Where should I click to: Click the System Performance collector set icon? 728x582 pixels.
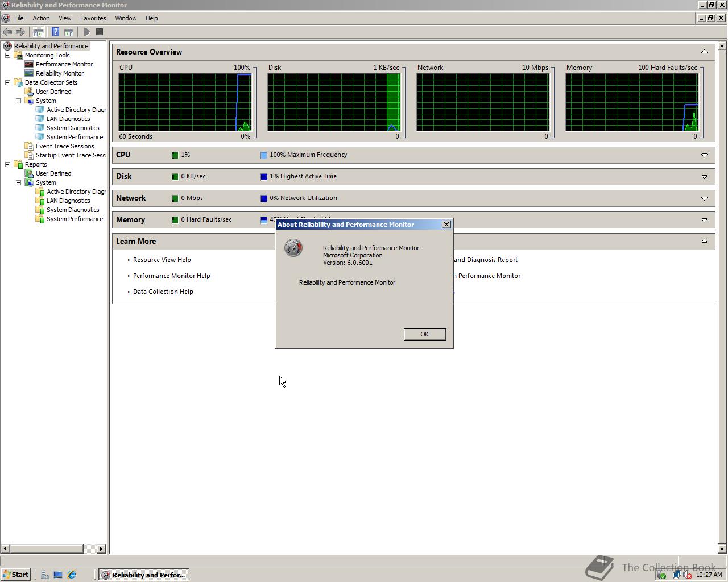coord(40,137)
